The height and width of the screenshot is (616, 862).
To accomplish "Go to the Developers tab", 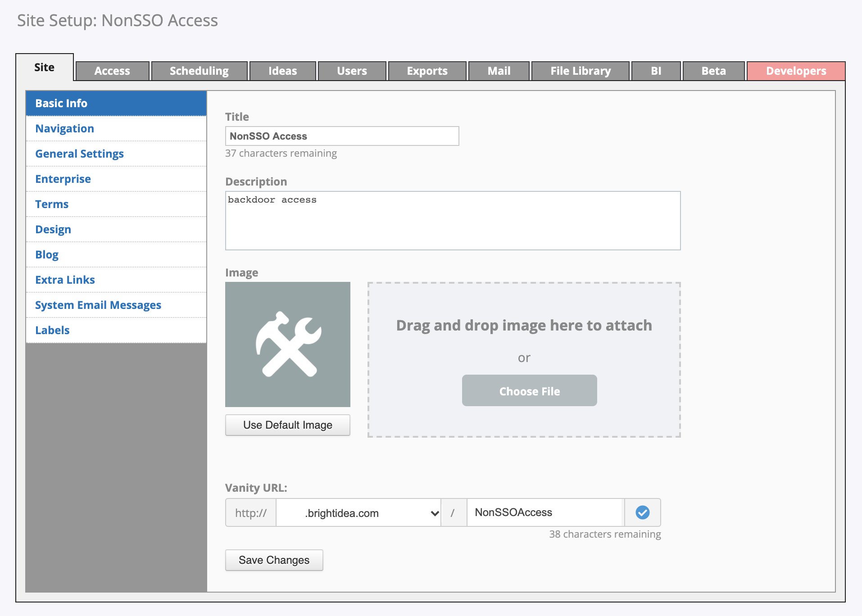I will click(796, 71).
